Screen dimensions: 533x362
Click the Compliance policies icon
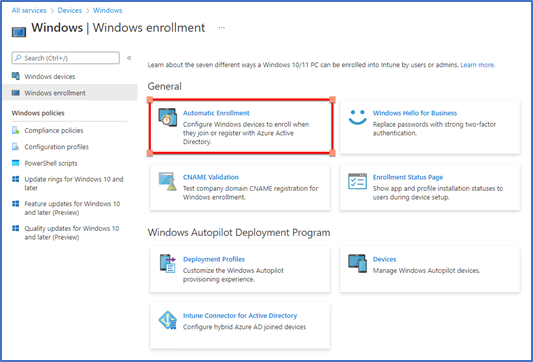(16, 130)
